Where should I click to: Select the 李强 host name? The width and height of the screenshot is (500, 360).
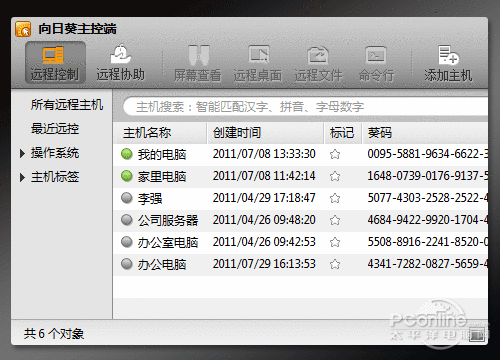tap(150, 199)
